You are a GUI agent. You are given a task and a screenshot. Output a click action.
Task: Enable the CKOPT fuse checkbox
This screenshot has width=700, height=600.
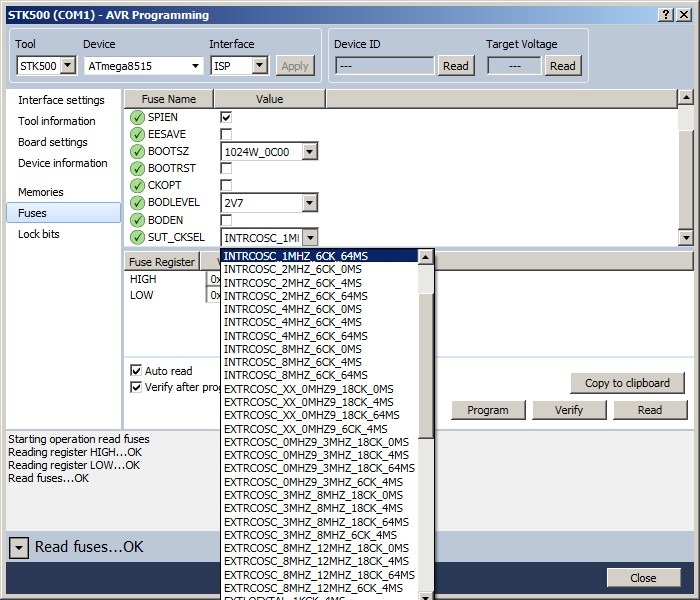click(226, 185)
